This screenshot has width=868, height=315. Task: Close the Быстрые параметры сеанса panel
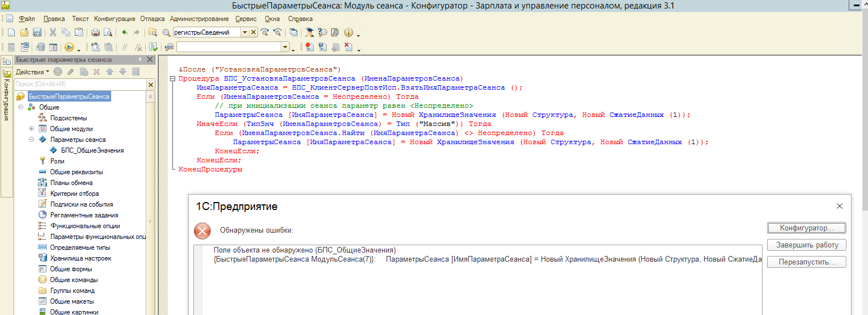[150, 60]
